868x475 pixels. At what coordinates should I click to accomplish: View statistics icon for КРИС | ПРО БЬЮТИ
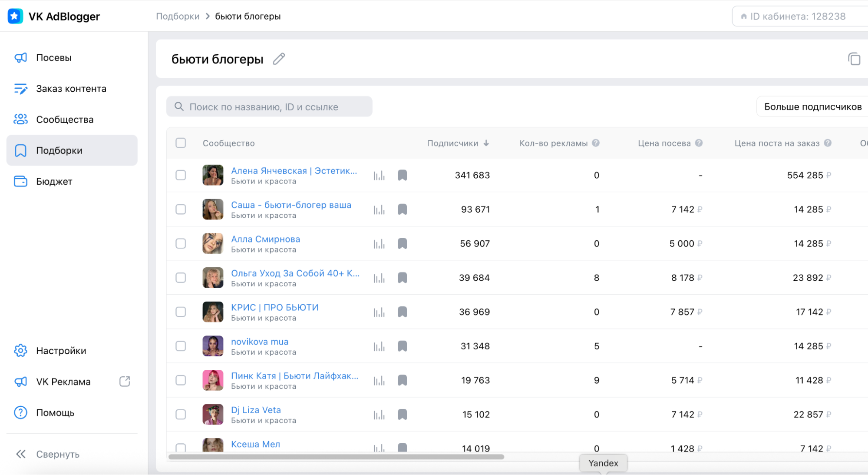pyautogui.click(x=379, y=312)
